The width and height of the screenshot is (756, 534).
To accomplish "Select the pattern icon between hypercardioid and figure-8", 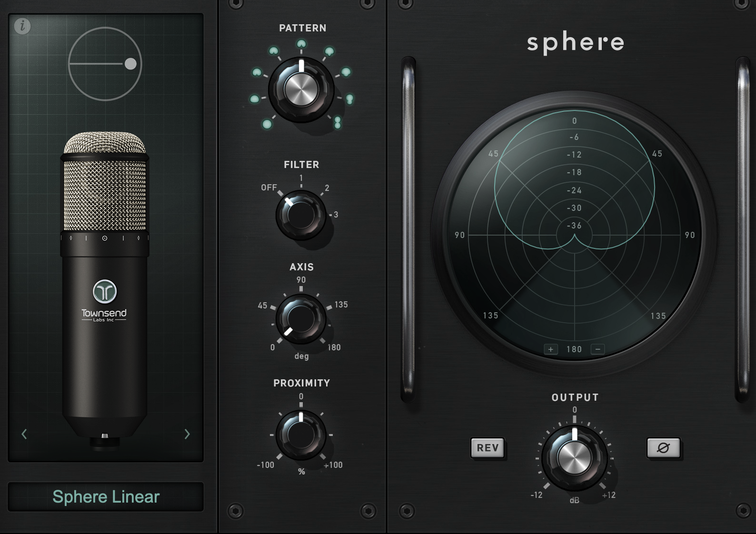I will pos(349,99).
